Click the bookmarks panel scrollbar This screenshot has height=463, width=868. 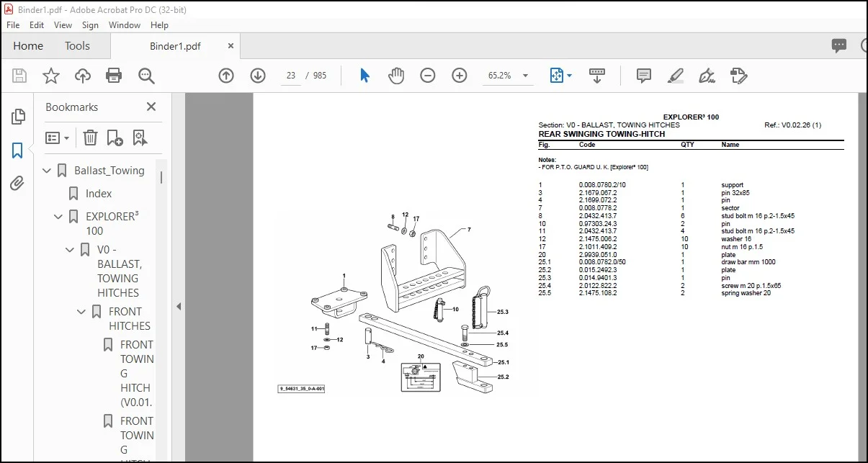[161, 177]
